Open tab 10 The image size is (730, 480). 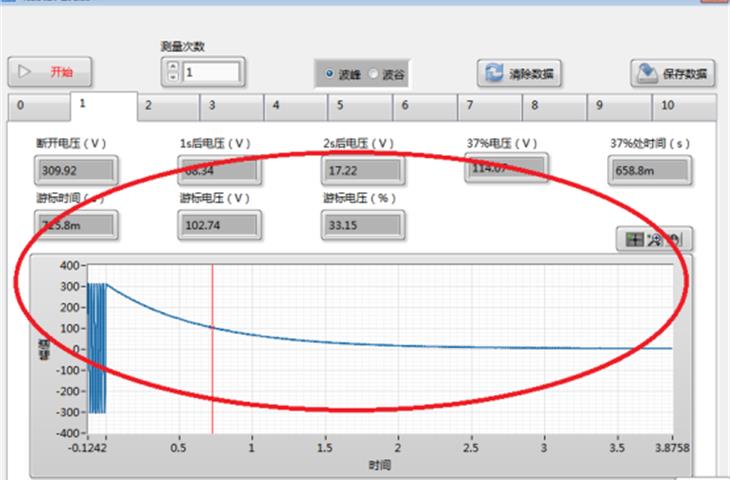click(683, 104)
